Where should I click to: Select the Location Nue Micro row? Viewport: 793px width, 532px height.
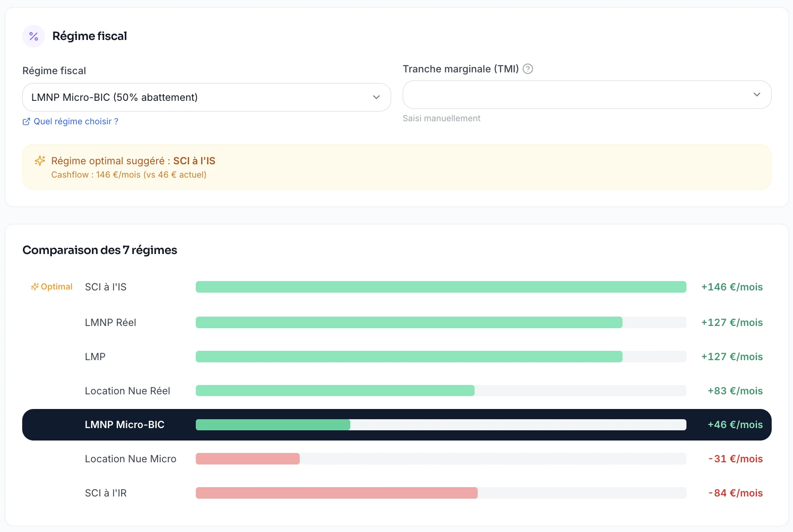click(397, 459)
